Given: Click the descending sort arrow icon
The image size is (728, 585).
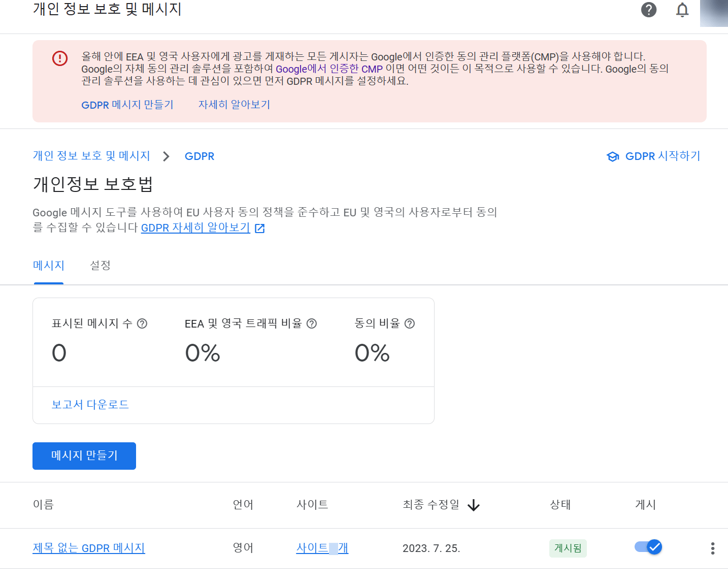Looking at the screenshot, I should click(474, 505).
